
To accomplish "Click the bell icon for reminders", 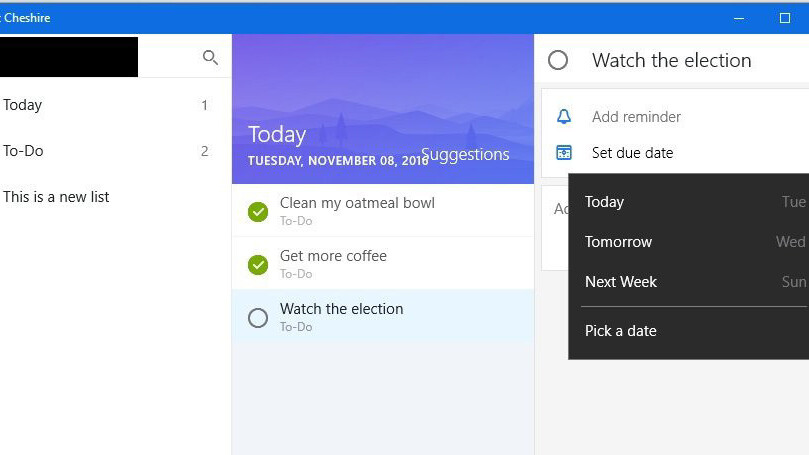I will coord(564,117).
